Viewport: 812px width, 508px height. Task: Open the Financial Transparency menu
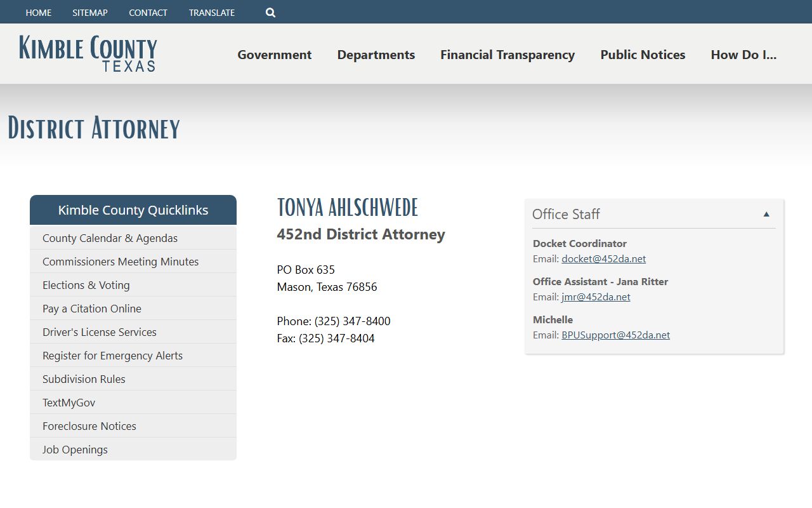pos(507,55)
